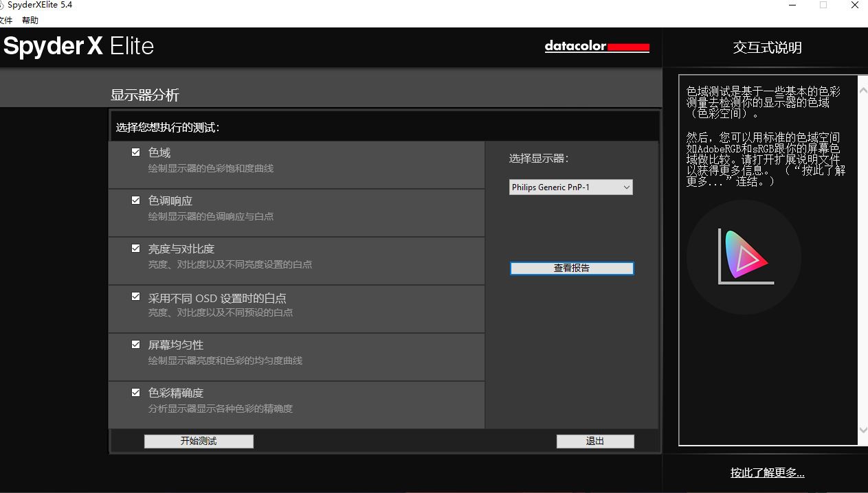Click 绘制显示器的色彩饱和度曲线 description
868x493 pixels.
pyautogui.click(x=211, y=168)
